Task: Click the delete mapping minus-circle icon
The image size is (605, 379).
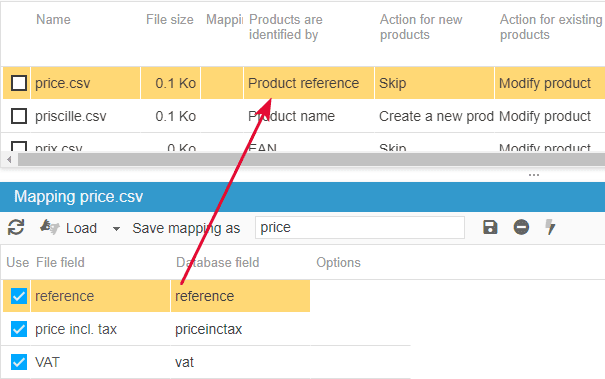Action: click(x=521, y=227)
